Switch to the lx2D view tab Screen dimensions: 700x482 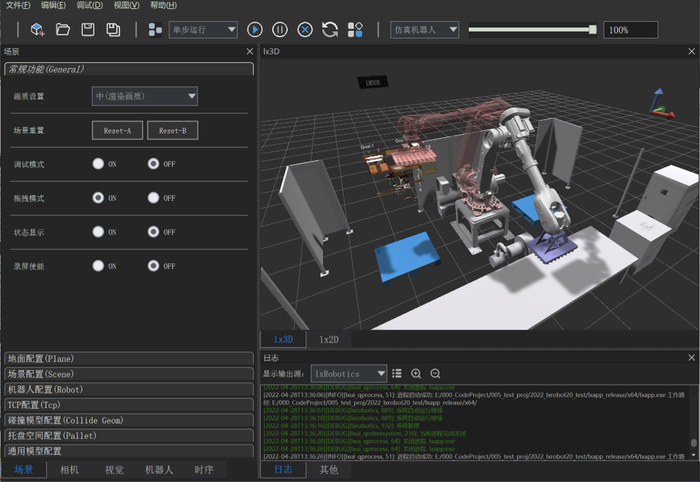coord(328,340)
